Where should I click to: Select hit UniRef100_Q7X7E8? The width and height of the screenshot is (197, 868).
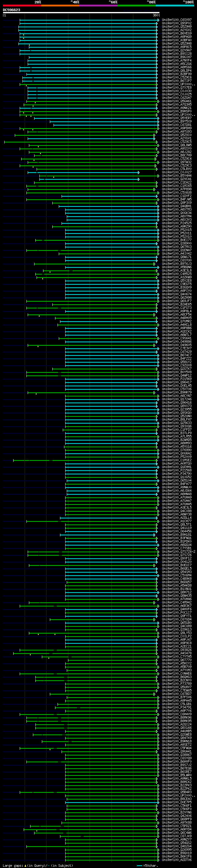click(177, 88)
